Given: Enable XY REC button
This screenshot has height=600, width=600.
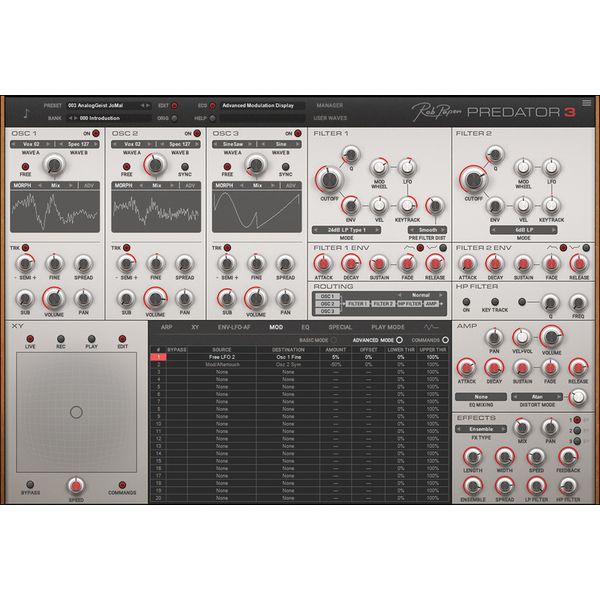Looking at the screenshot, I should (60, 339).
